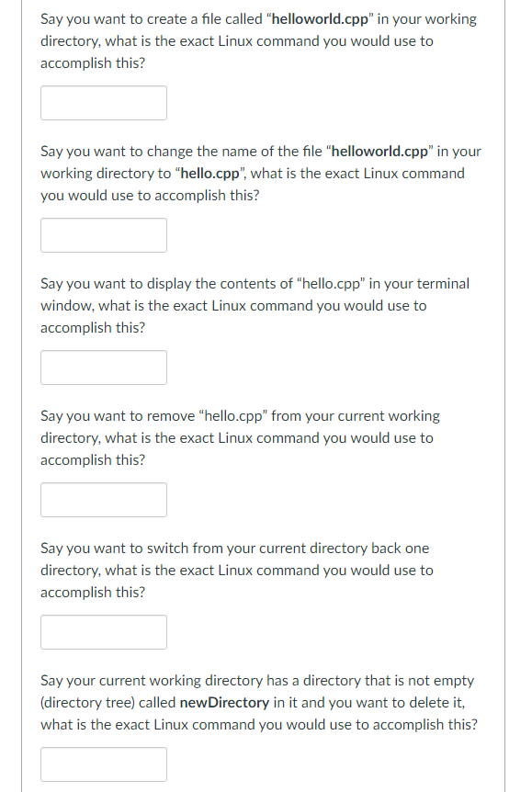532x792 pixels.
Task: Click bold "helloworld.cpp" in the create file question
Action: coord(321,19)
